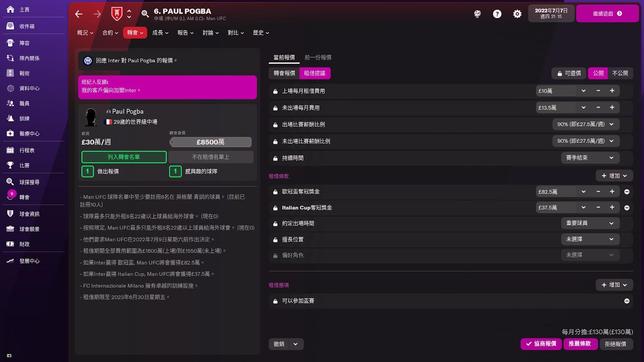Open 出場比賽薪酬比例 percentage dropdown
The image size is (644, 362).
point(586,124)
